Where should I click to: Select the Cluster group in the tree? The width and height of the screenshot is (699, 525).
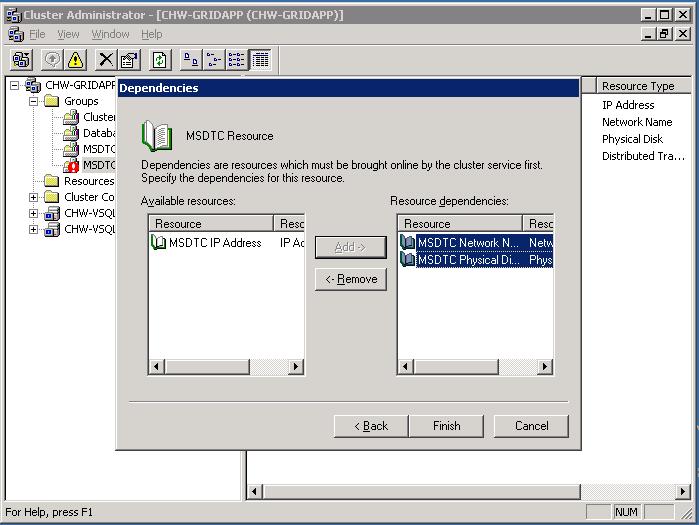99,117
